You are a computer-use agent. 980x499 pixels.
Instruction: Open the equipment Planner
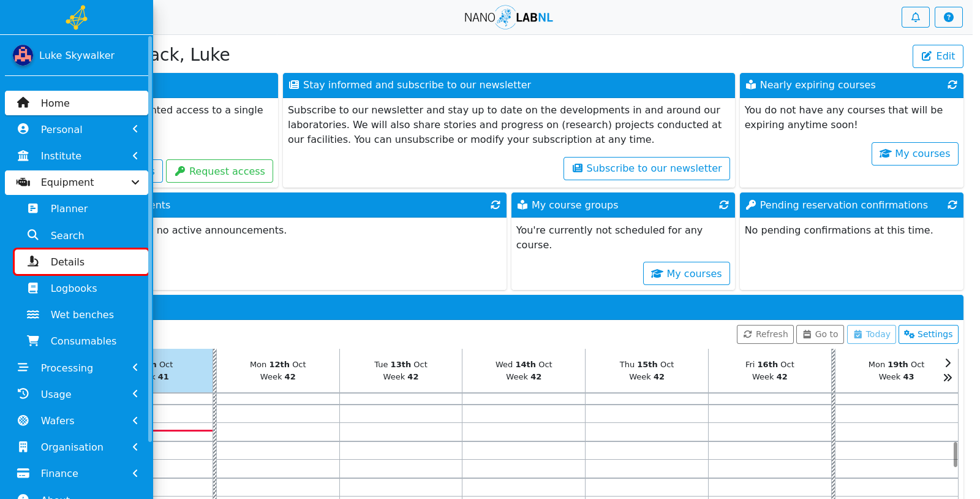(81, 208)
